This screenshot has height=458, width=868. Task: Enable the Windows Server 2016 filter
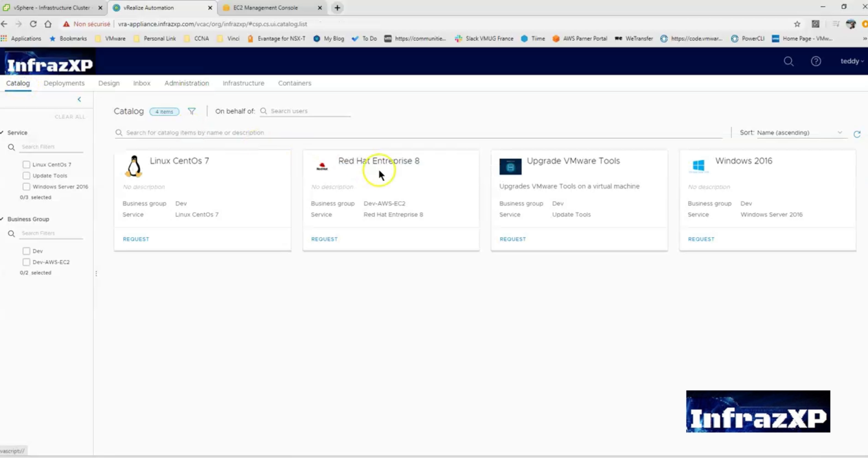click(26, 186)
